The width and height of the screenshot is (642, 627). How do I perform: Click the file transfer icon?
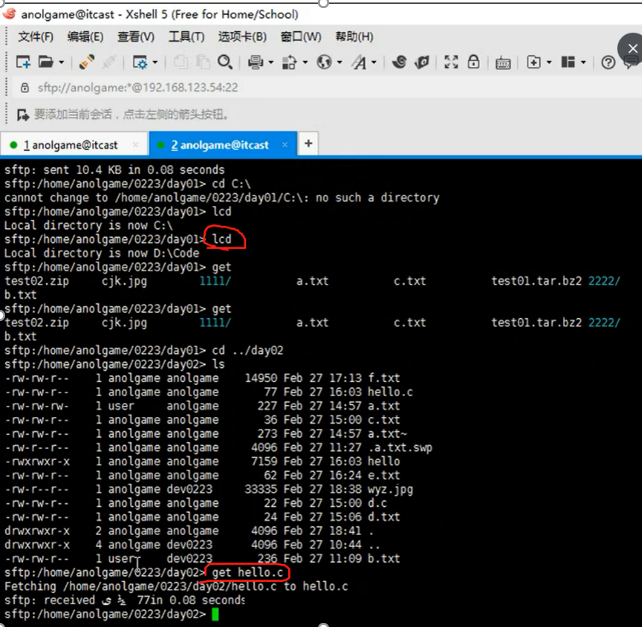coord(289,62)
